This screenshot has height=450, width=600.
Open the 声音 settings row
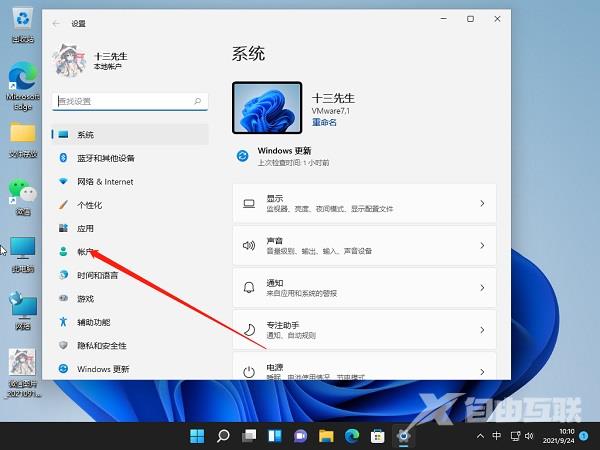[x=364, y=245]
